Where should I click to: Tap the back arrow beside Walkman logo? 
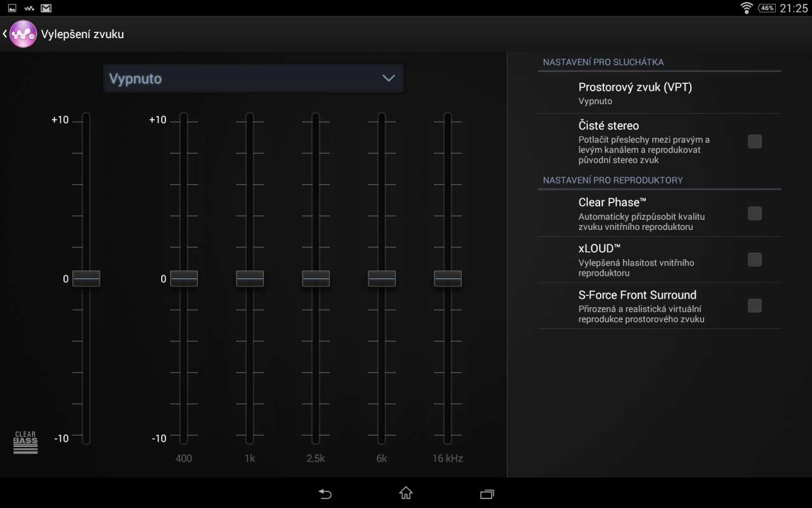click(x=5, y=34)
